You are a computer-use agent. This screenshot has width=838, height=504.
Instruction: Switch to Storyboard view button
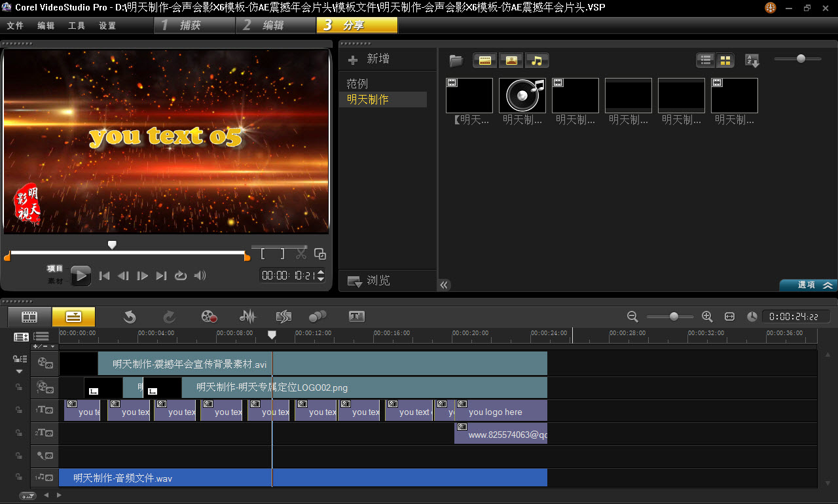point(29,317)
